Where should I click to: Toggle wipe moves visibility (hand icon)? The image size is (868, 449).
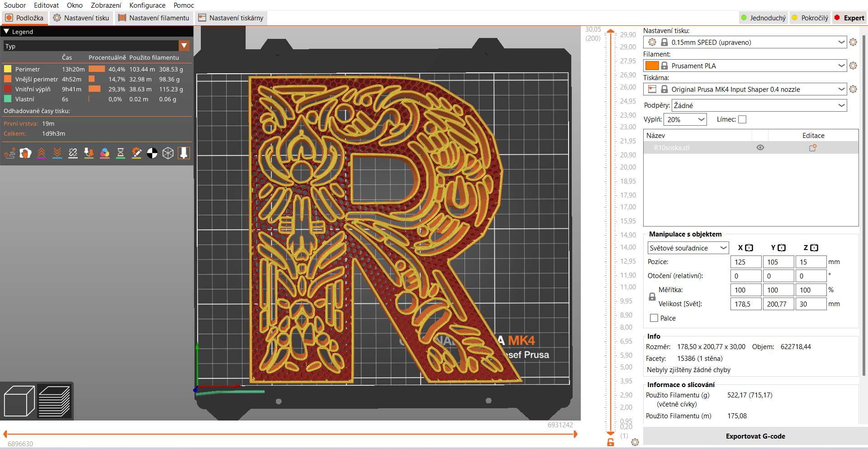pos(26,153)
